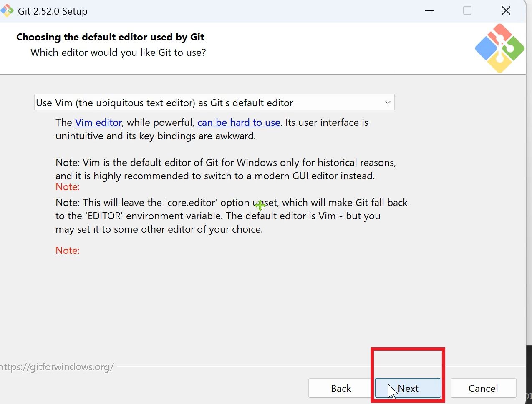Screen dimensions: 532x404
Task: Expand the default editor dropdown arrow
Action: (388, 103)
